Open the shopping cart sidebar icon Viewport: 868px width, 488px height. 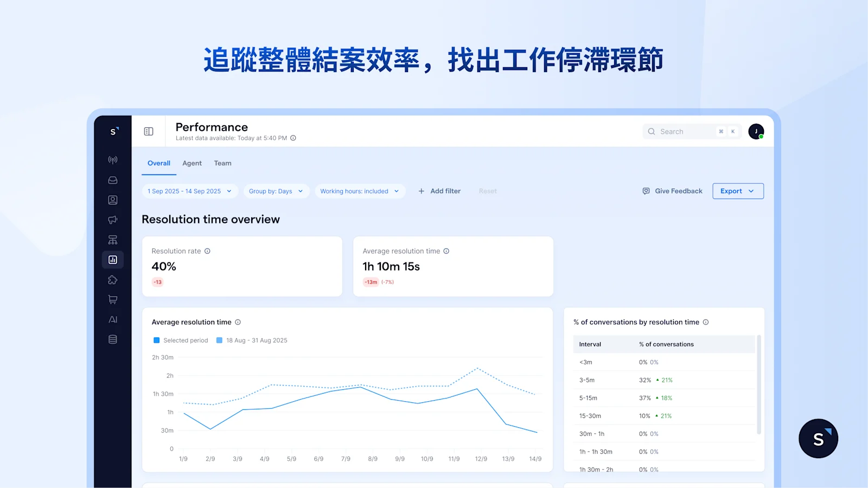click(x=112, y=299)
